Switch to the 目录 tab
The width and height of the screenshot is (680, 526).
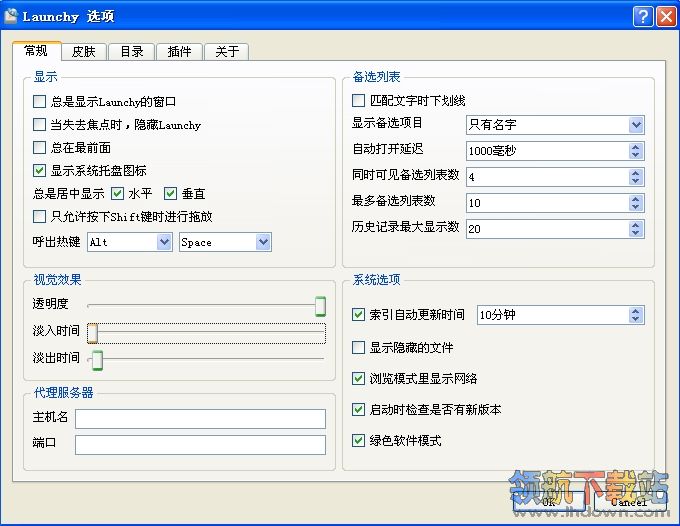pyautogui.click(x=132, y=52)
